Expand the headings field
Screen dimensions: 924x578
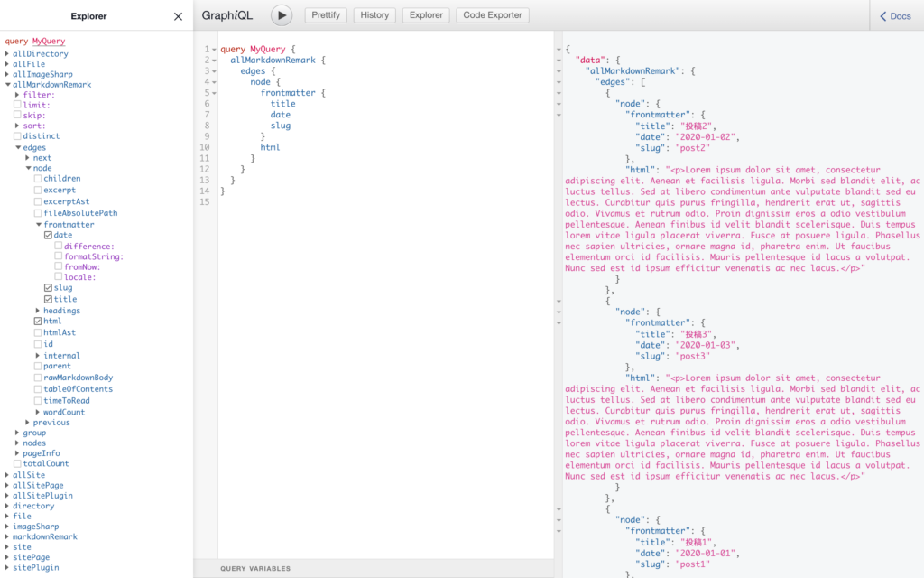[38, 311]
